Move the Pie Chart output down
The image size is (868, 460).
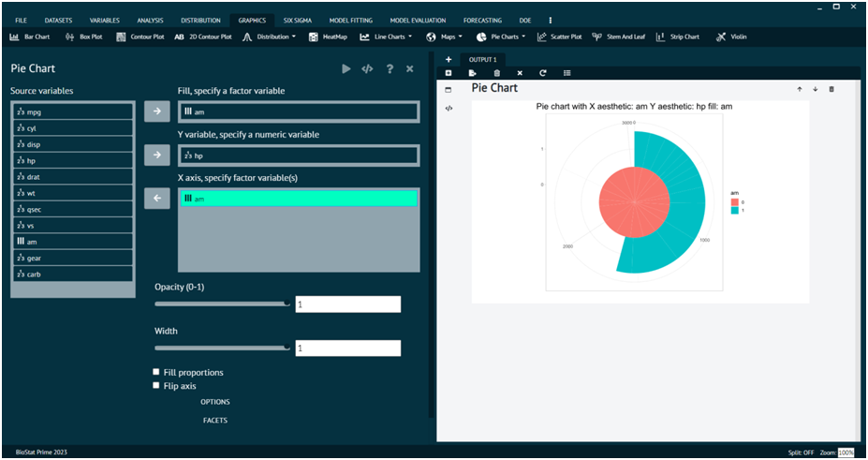816,89
